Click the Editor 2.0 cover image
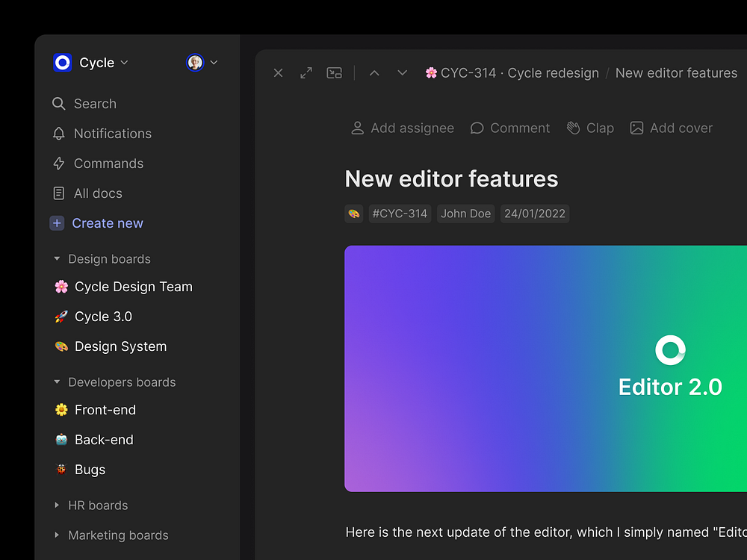Viewport: 747px width, 560px height. (x=545, y=369)
